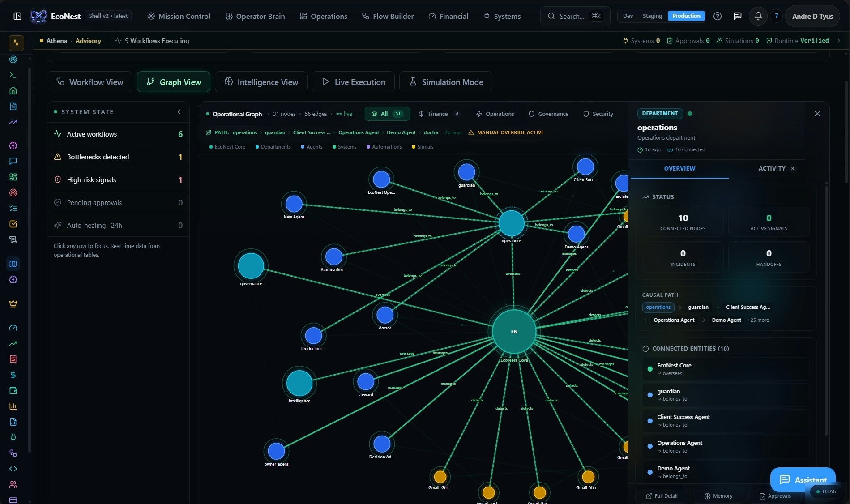Screen dimensions: 850x504
Task: Open the activity pulse sidebar icon
Action: coord(16,43)
